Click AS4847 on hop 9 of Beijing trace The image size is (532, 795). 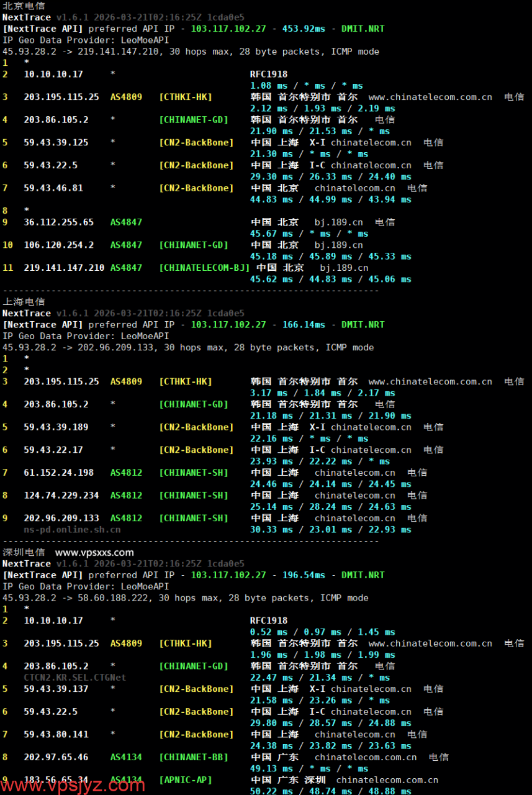126,222
